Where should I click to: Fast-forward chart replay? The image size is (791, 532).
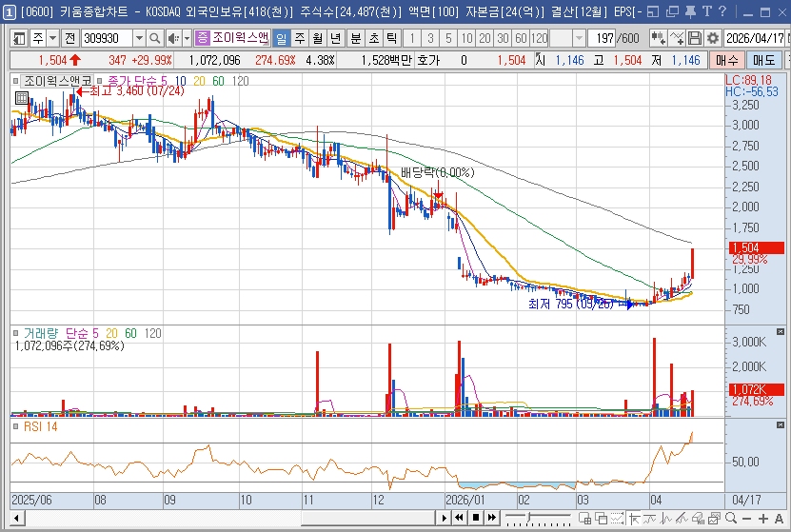click(492, 518)
